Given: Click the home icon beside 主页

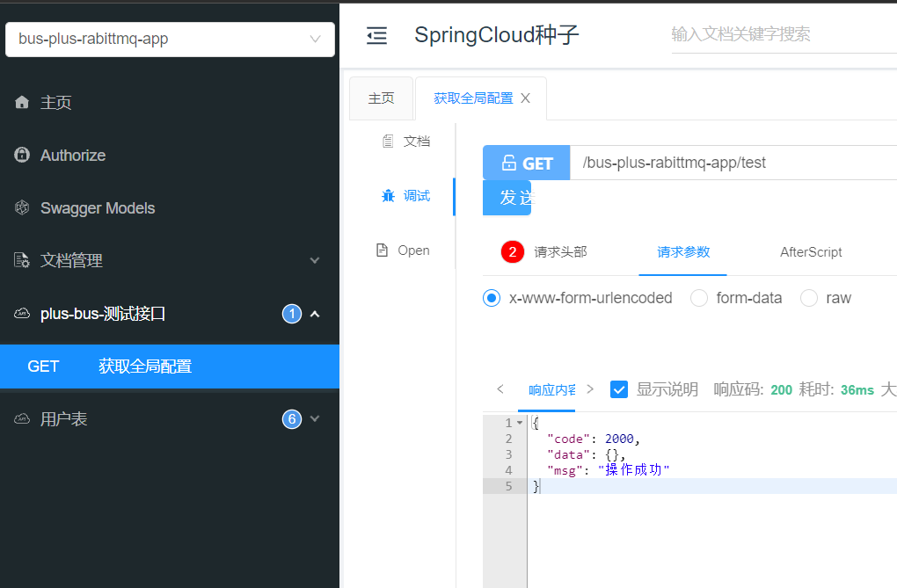Looking at the screenshot, I should click(x=22, y=102).
